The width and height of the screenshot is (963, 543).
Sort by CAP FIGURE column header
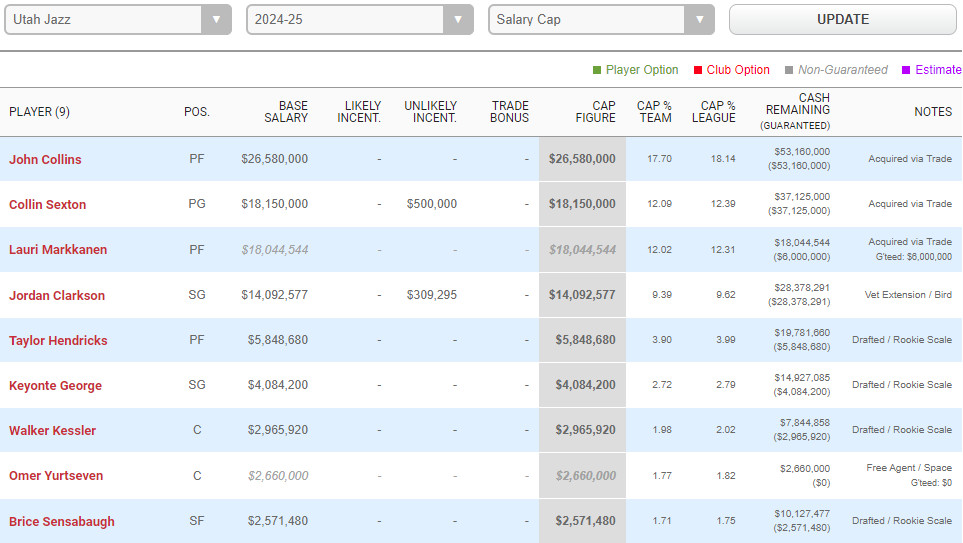click(x=595, y=112)
